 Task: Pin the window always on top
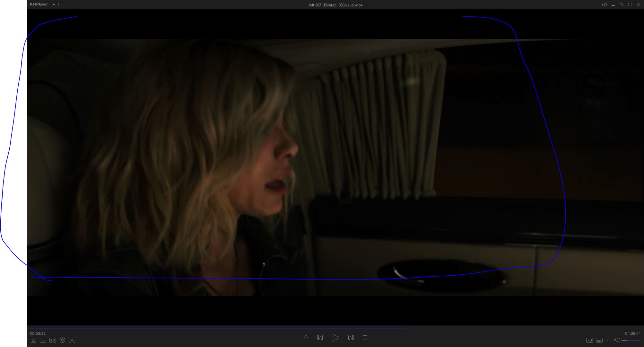[604, 4]
